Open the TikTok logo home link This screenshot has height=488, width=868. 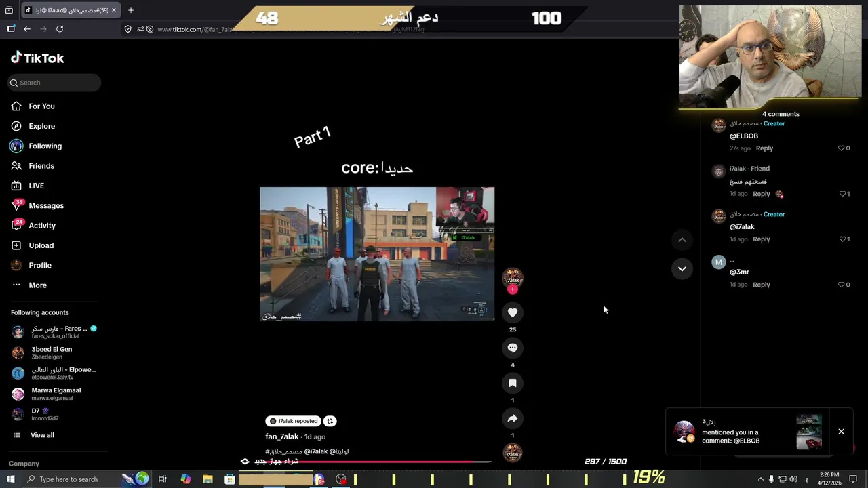37,58
